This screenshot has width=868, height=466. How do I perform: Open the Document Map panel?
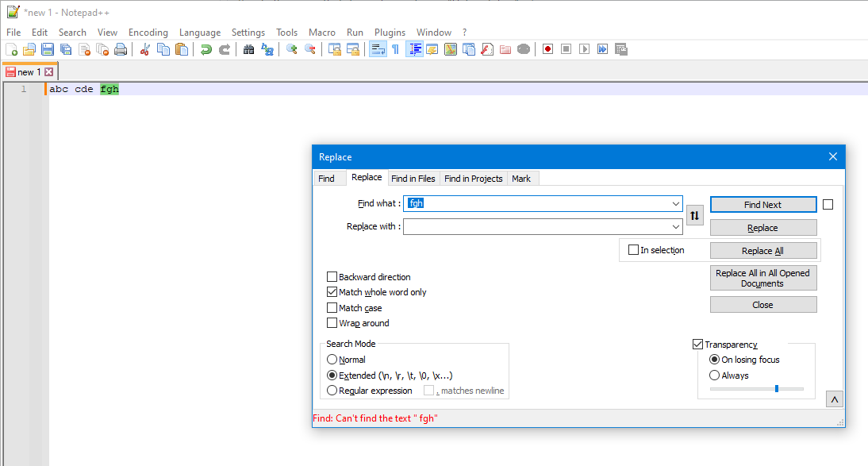pyautogui.click(x=450, y=48)
